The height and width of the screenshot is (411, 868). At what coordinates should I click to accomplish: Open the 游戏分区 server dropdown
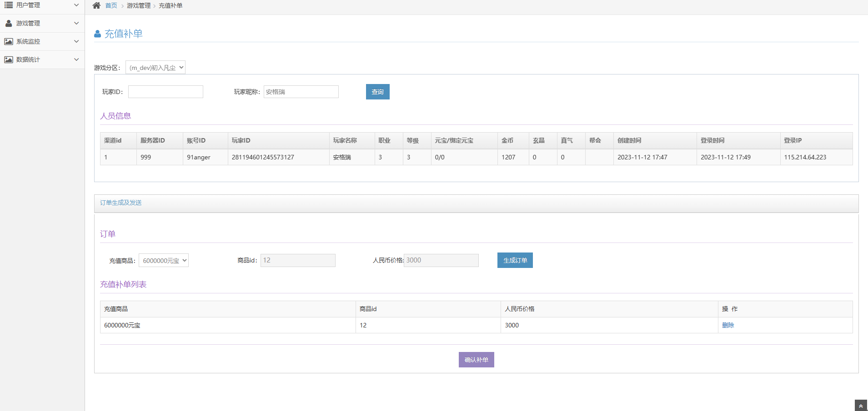point(156,68)
